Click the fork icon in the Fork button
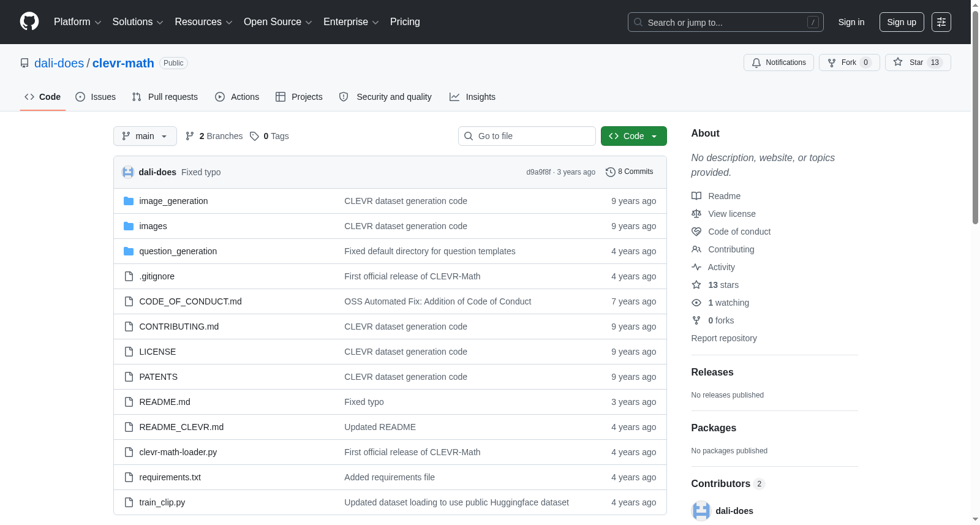The width and height of the screenshot is (980, 525). [832, 62]
